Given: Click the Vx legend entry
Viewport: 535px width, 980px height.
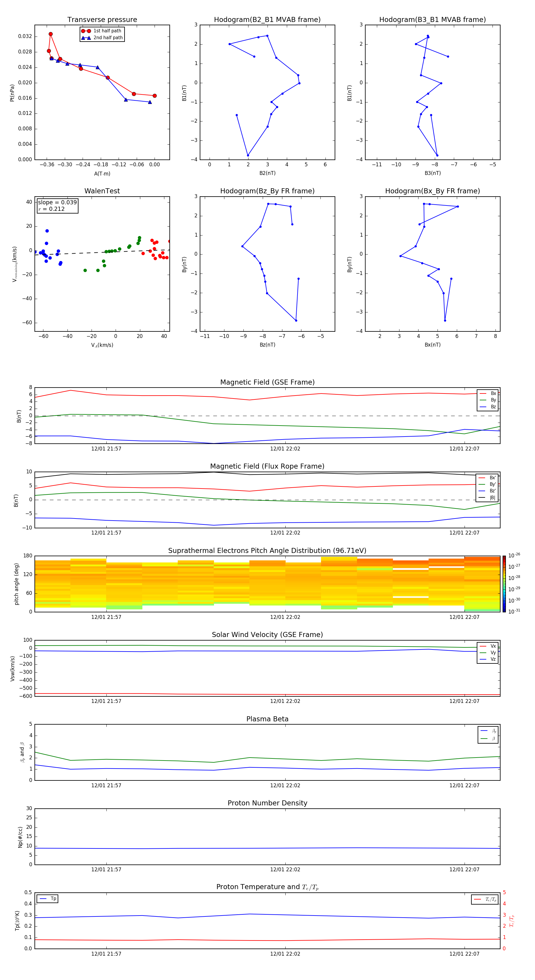Looking at the screenshot, I should coord(488,646).
